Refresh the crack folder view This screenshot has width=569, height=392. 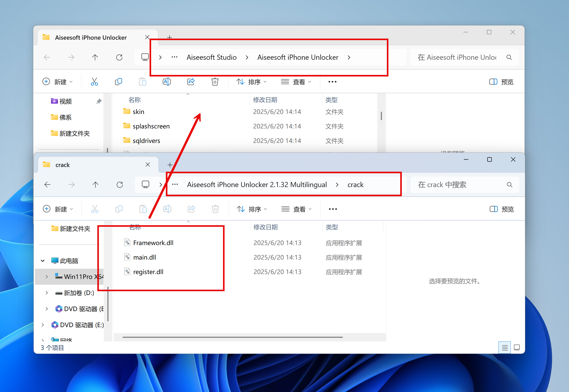pyautogui.click(x=120, y=184)
